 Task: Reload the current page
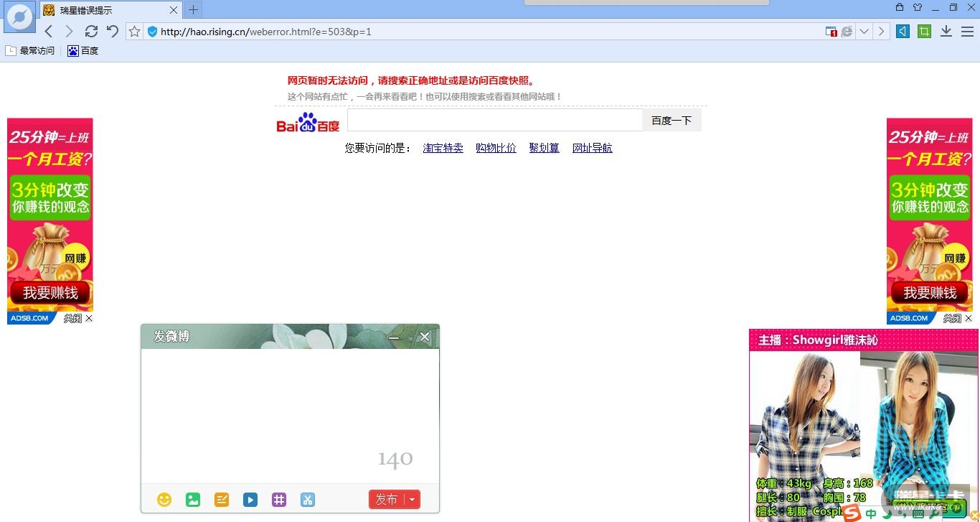[x=91, y=31]
